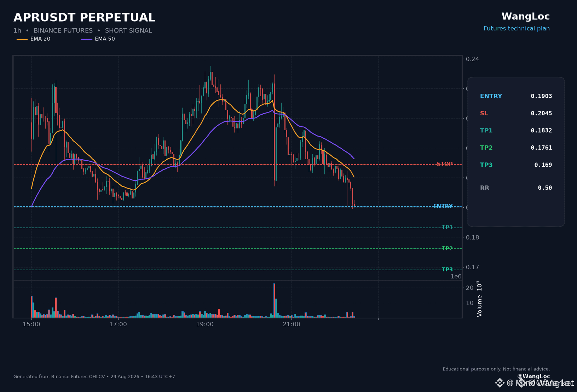The width and height of the screenshot is (577, 392).
Task: Select the EMA 20 legend label
Action: coord(40,39)
